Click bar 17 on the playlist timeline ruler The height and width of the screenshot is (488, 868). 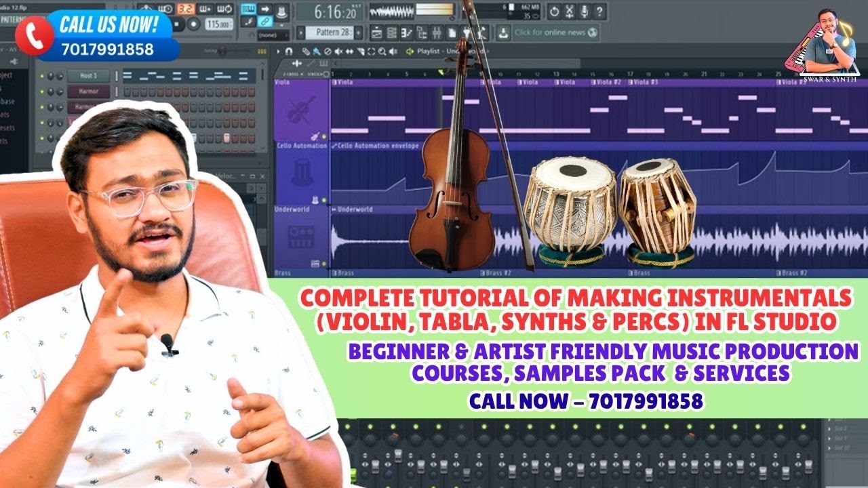630,74
